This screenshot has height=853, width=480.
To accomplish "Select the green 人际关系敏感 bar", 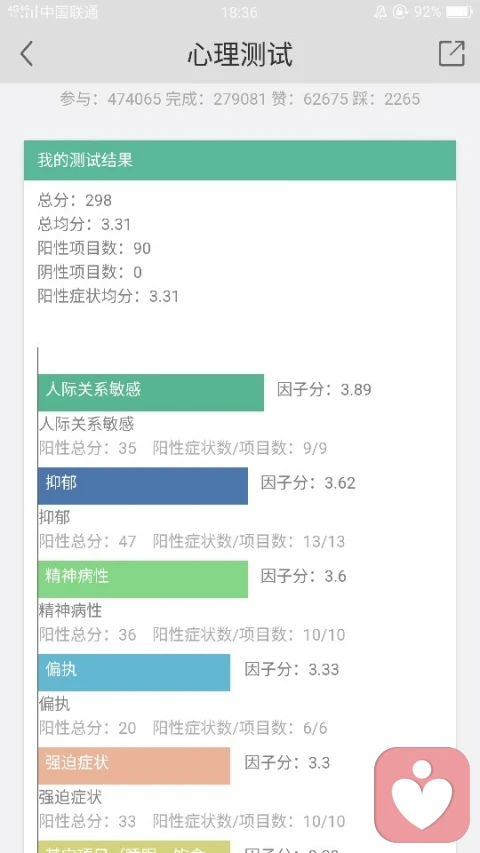I will 151,392.
